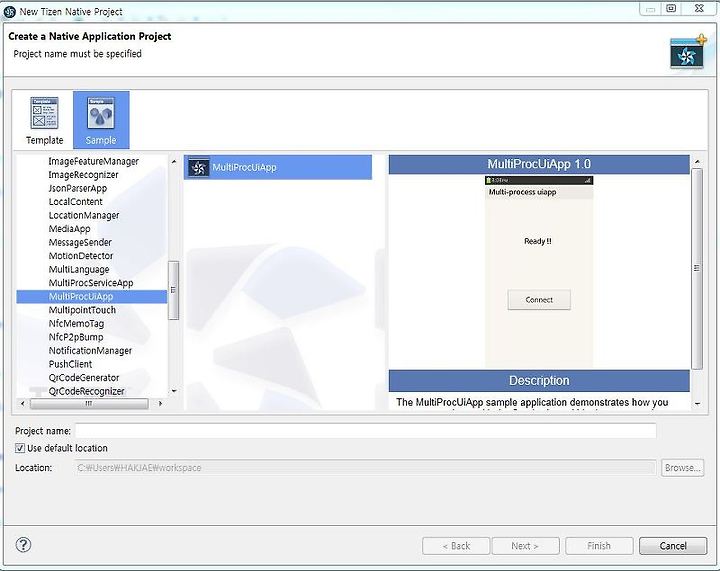Click the Finish button
This screenshot has height=571, width=720.
click(x=599, y=546)
